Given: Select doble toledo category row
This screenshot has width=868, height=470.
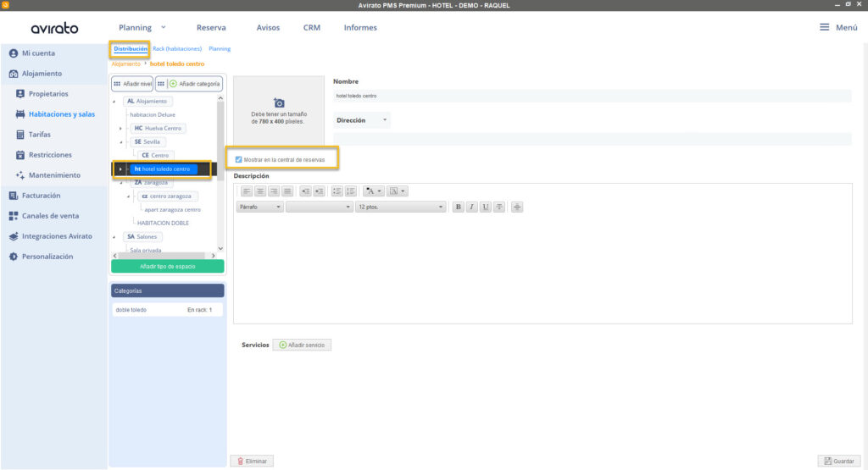Looking at the screenshot, I should pyautogui.click(x=168, y=310).
